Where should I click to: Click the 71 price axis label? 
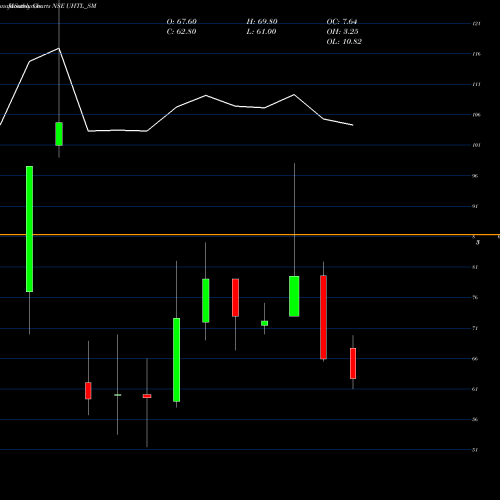coord(475,328)
